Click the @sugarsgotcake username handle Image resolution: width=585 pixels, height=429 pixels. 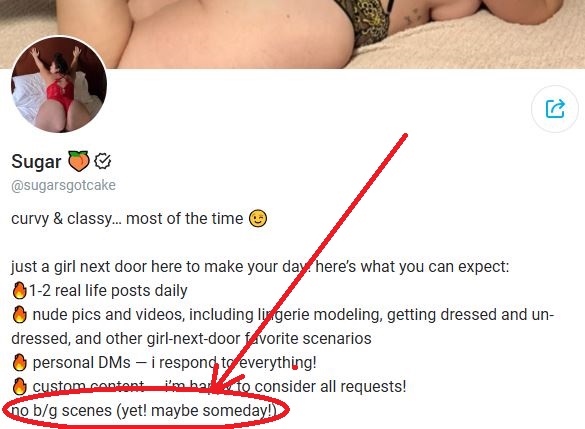[63, 185]
